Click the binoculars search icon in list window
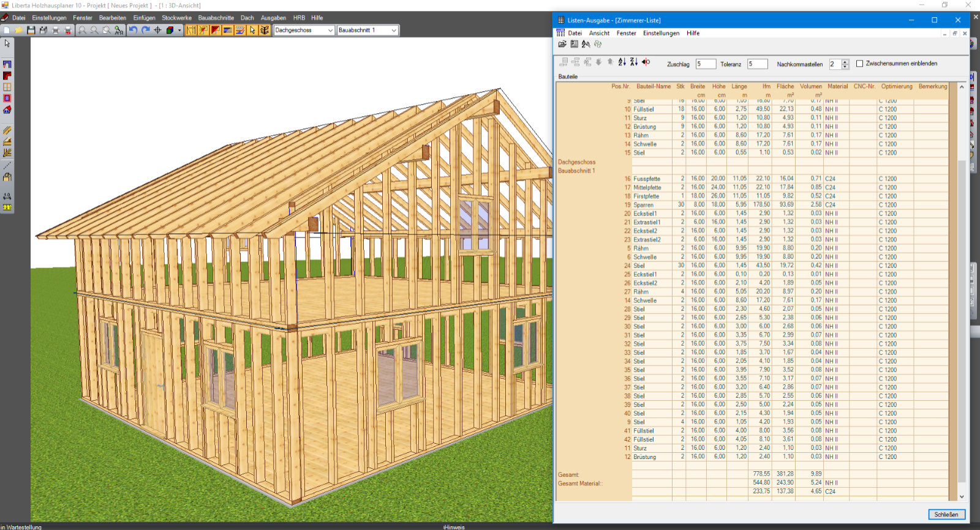Viewport: 980px width, 530px height. coord(586,44)
